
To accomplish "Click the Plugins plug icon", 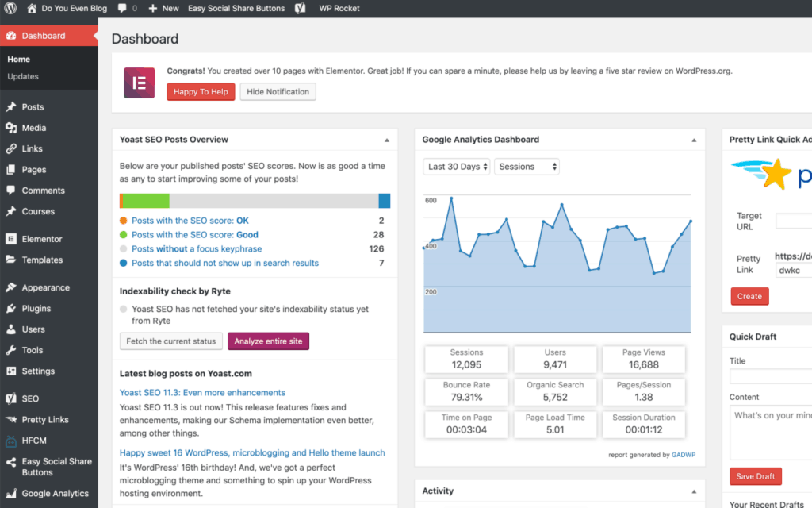I will click(x=11, y=309).
